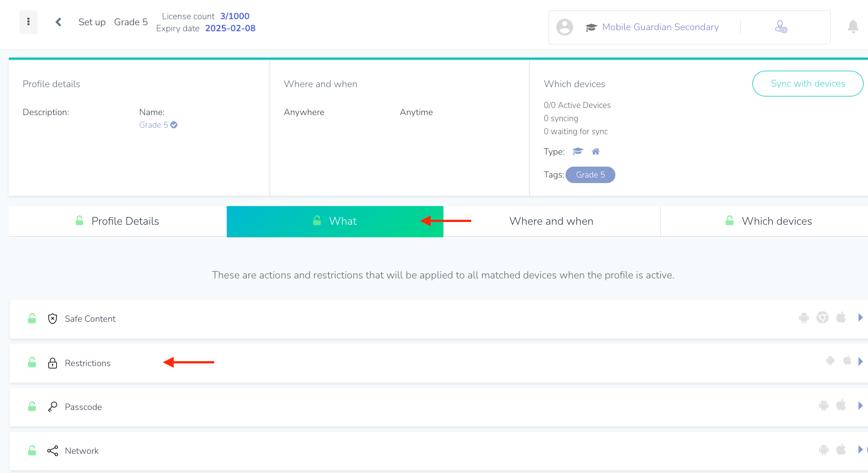This screenshot has width=868, height=473.
Task: Expand the Restrictions section arrow
Action: pyautogui.click(x=860, y=361)
